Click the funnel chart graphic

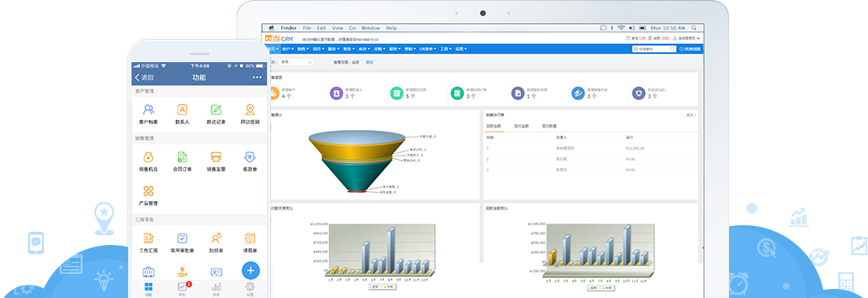click(x=356, y=161)
